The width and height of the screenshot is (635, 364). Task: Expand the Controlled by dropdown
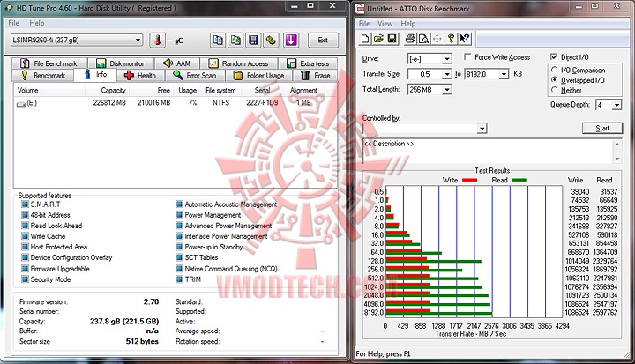[x=482, y=129]
